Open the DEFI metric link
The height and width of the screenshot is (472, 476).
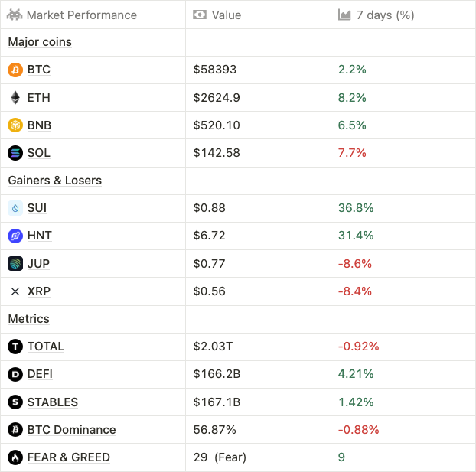click(x=40, y=374)
